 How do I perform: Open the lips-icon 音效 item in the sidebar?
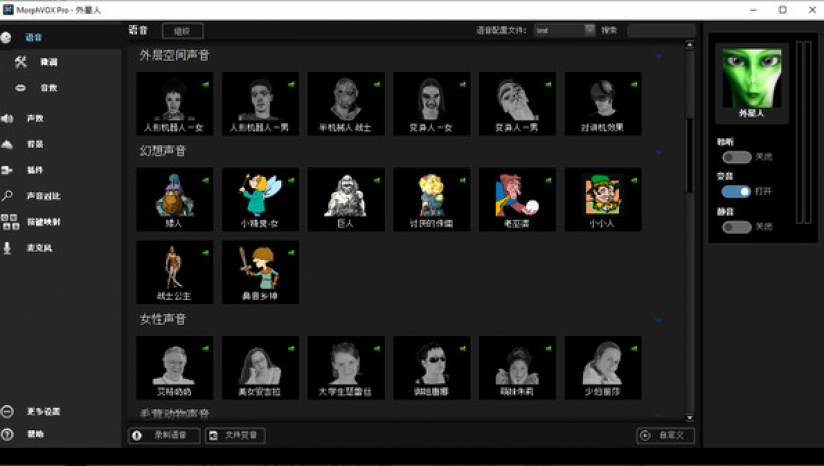click(48, 88)
